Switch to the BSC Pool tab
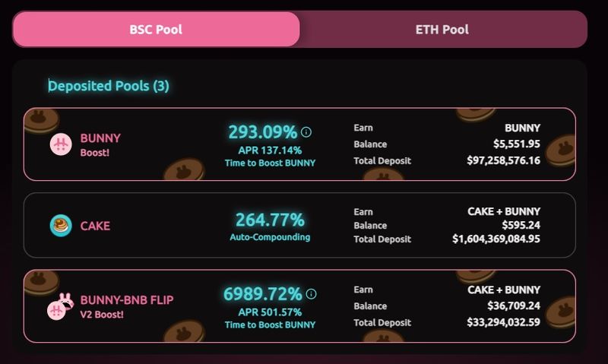 (x=156, y=30)
